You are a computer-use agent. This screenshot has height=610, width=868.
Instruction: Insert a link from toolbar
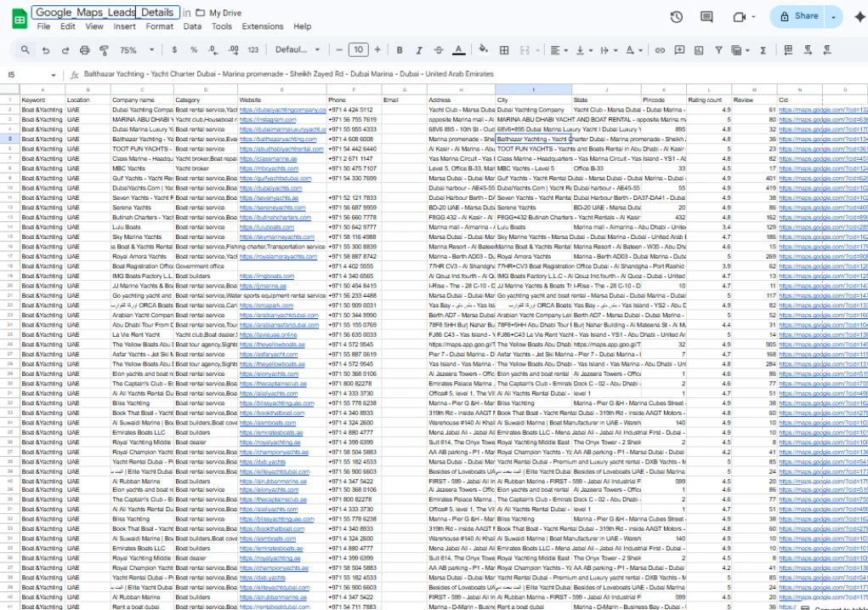click(x=660, y=50)
